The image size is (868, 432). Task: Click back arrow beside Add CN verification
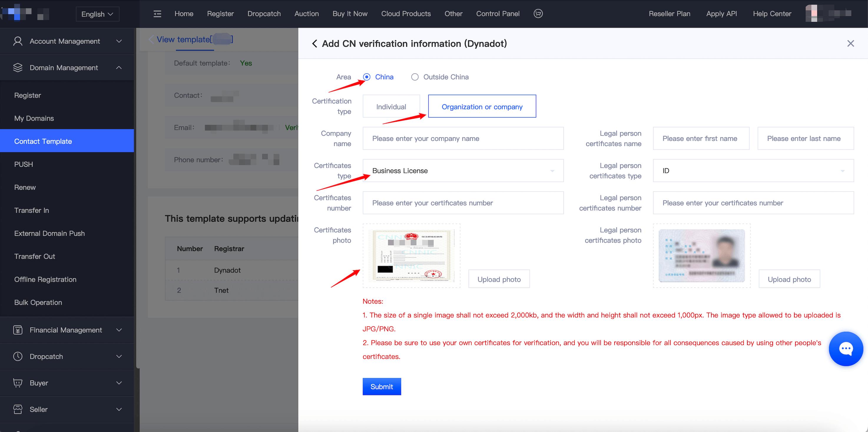point(314,44)
